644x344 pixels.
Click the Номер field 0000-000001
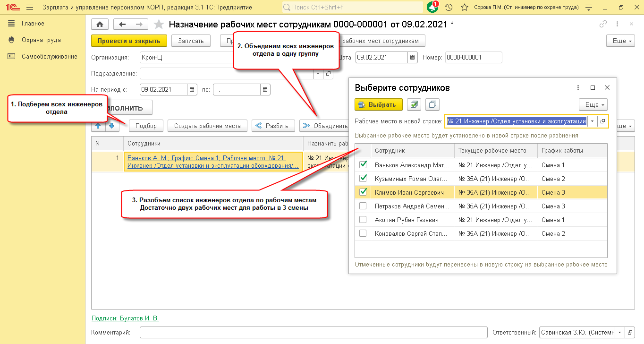tap(474, 58)
